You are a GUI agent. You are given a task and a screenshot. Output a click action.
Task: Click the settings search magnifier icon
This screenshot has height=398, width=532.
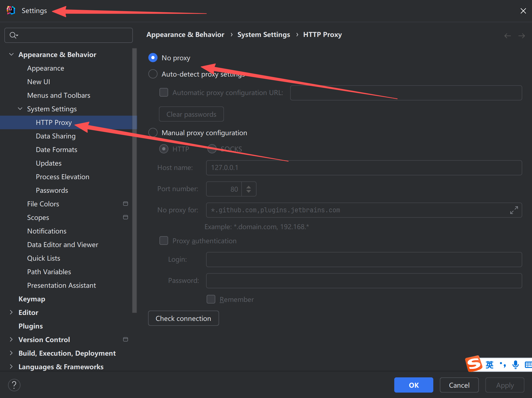13,35
